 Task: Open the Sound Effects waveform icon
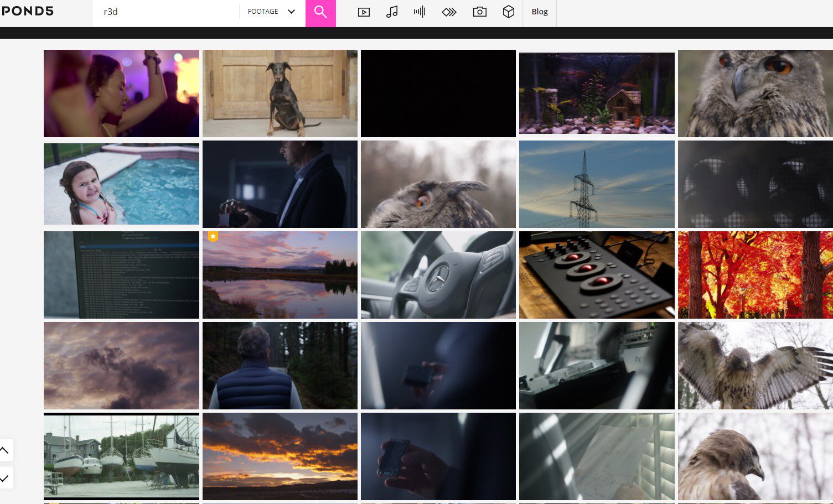420,11
